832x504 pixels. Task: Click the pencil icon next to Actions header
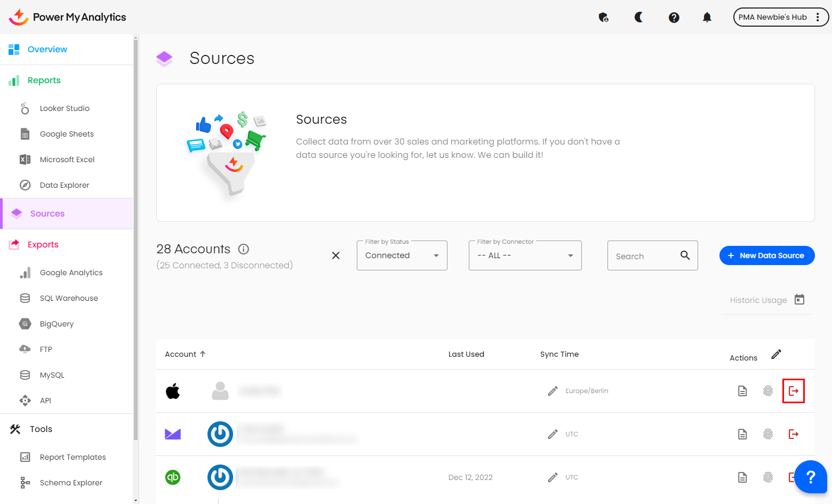[x=776, y=355]
